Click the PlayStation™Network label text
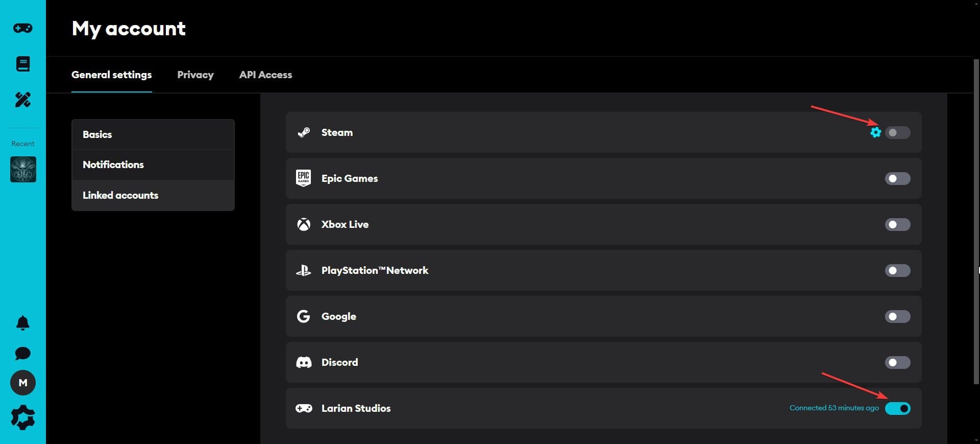 tap(375, 270)
